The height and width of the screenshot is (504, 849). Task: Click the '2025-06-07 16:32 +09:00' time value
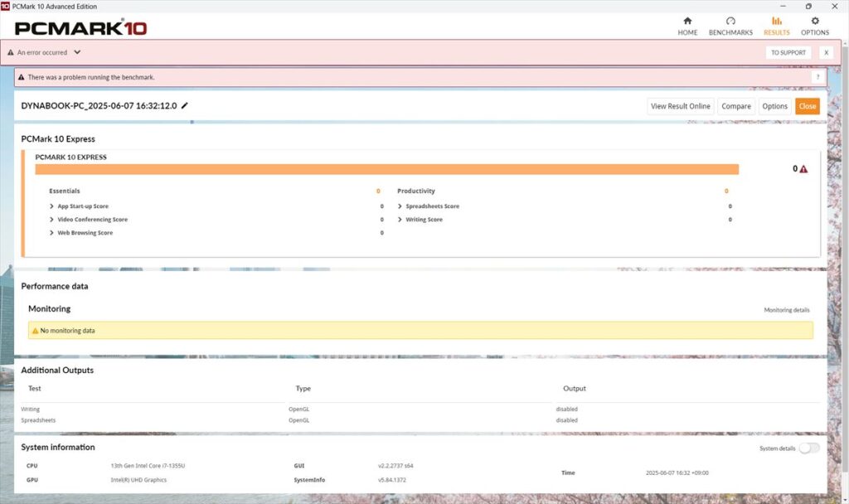pyautogui.click(x=677, y=472)
